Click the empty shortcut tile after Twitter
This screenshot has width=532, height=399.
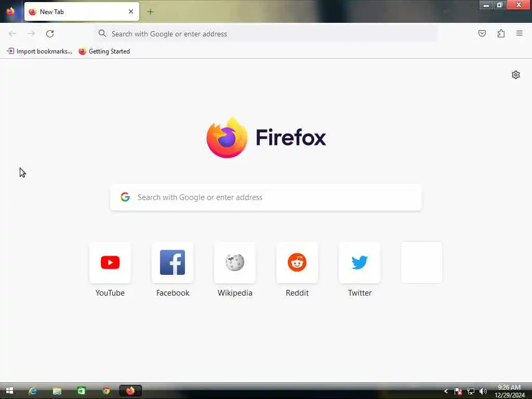(422, 262)
